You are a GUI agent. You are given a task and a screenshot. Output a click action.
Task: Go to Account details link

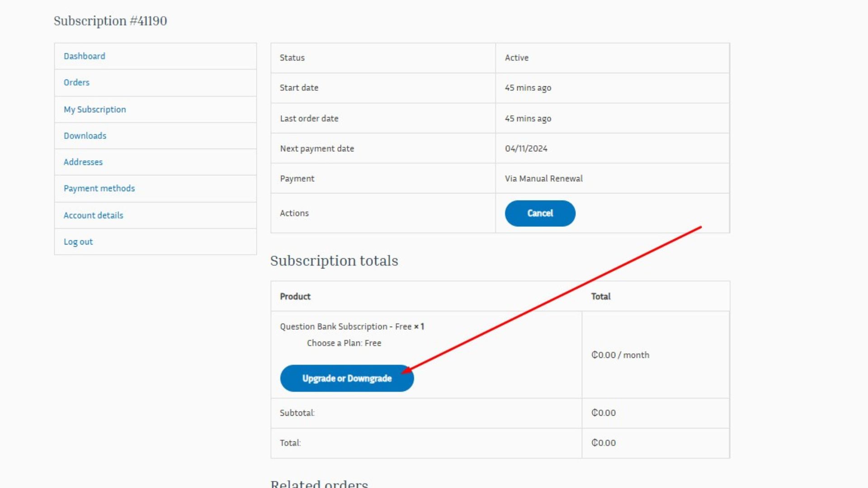(x=93, y=215)
